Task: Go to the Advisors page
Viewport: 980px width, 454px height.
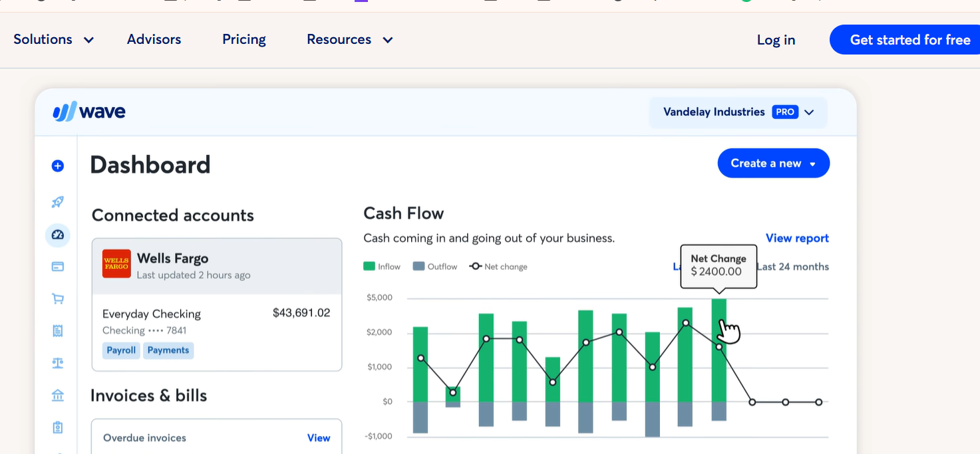Action: pyautogui.click(x=154, y=39)
